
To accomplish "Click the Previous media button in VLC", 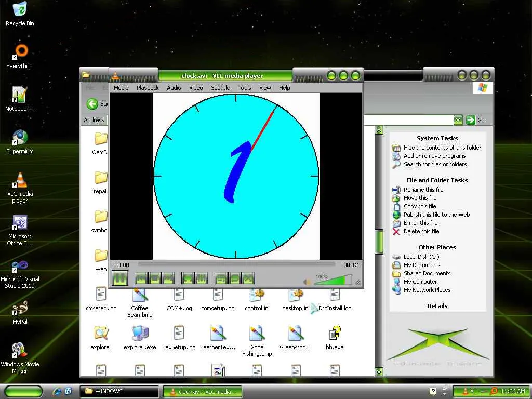I will point(141,278).
